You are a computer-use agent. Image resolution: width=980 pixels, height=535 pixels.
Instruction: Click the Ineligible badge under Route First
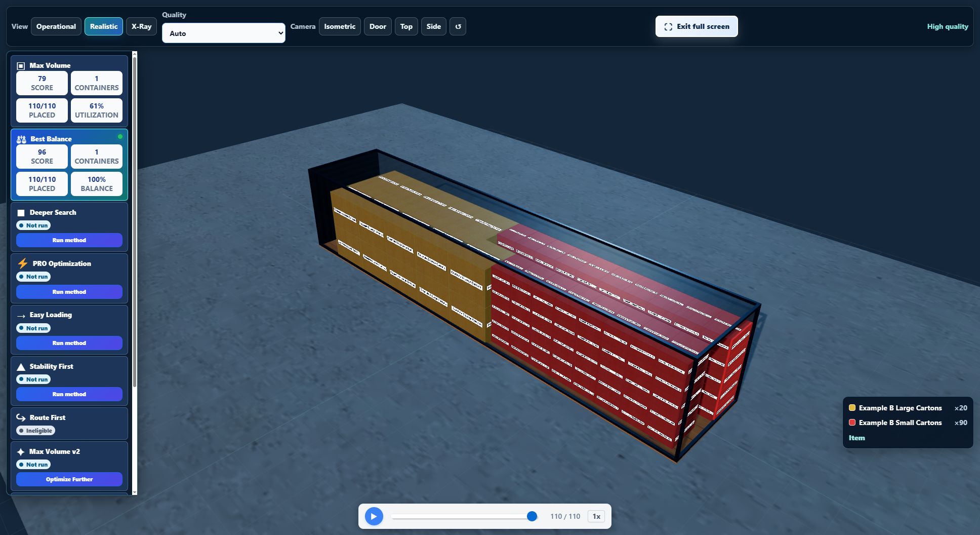tap(35, 431)
